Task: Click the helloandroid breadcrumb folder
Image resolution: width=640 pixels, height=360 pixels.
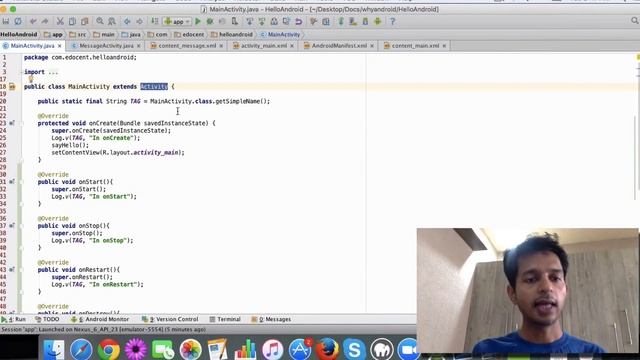Action: (x=232, y=35)
